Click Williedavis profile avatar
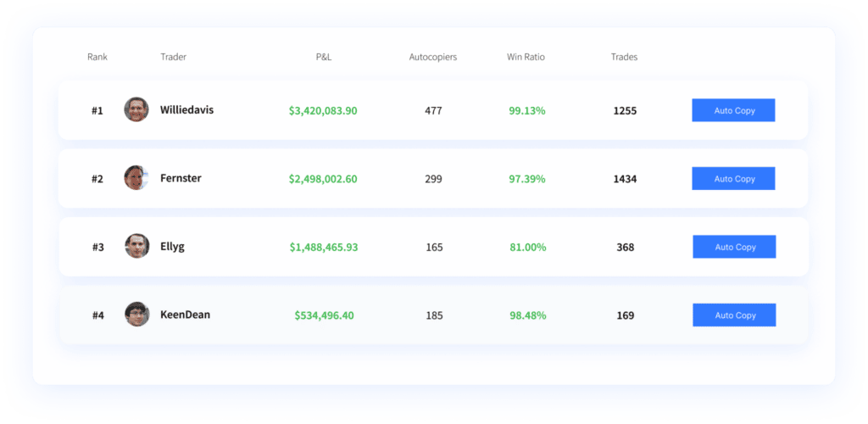The height and width of the screenshot is (424, 868). point(136,109)
